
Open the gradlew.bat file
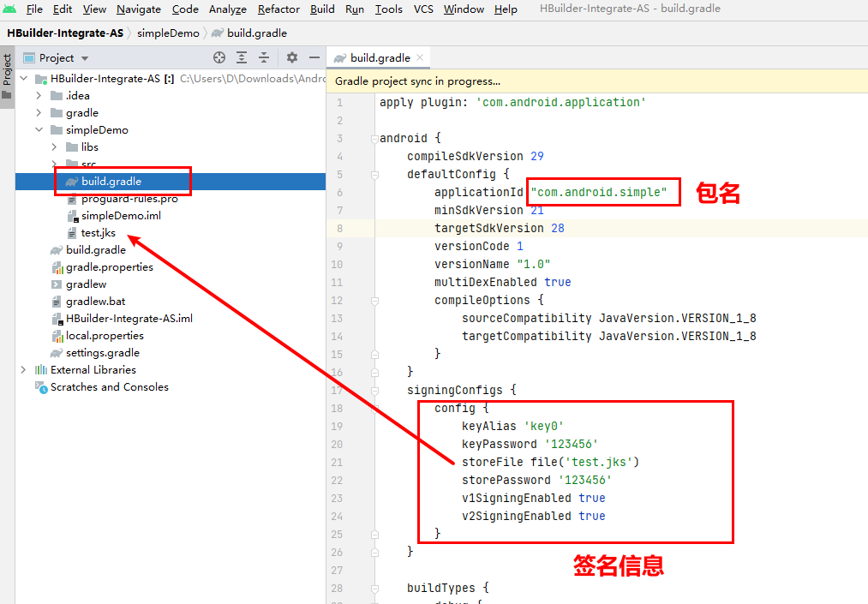point(95,302)
